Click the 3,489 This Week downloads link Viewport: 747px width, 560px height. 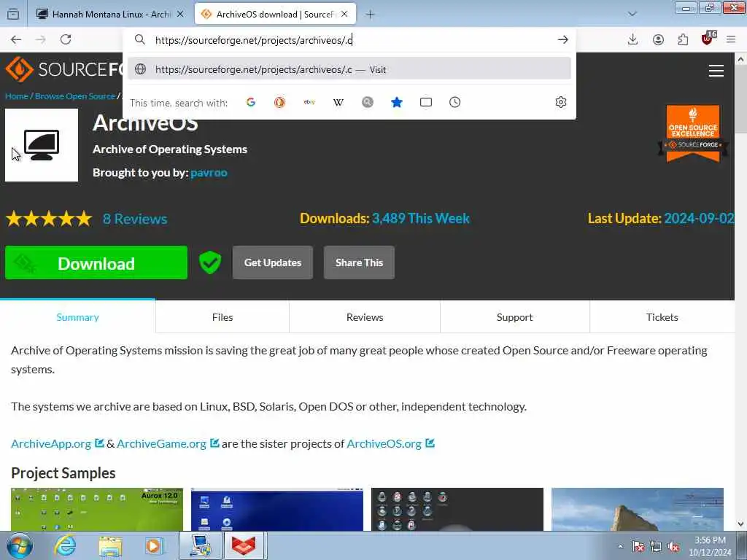click(421, 218)
